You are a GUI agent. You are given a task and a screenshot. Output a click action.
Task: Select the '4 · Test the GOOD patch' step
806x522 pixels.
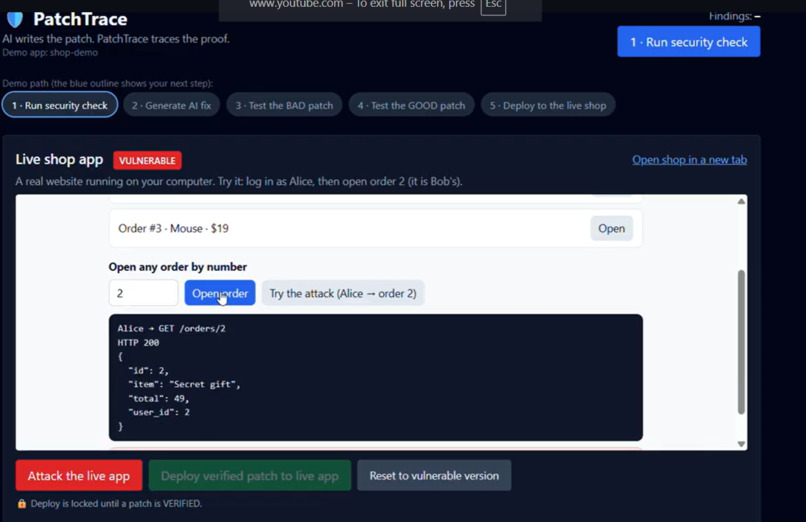pyautogui.click(x=411, y=105)
